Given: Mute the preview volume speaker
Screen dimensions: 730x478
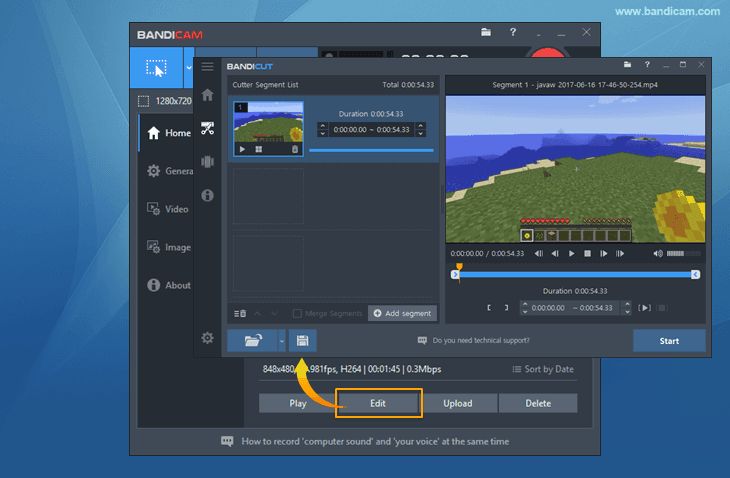Looking at the screenshot, I should pos(658,254).
